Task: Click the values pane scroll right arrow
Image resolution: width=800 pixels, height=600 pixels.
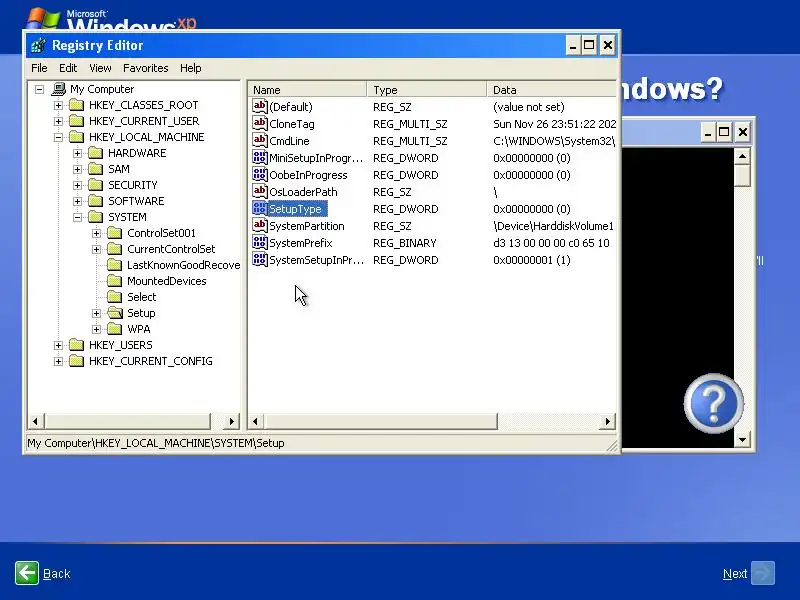Action: [607, 421]
